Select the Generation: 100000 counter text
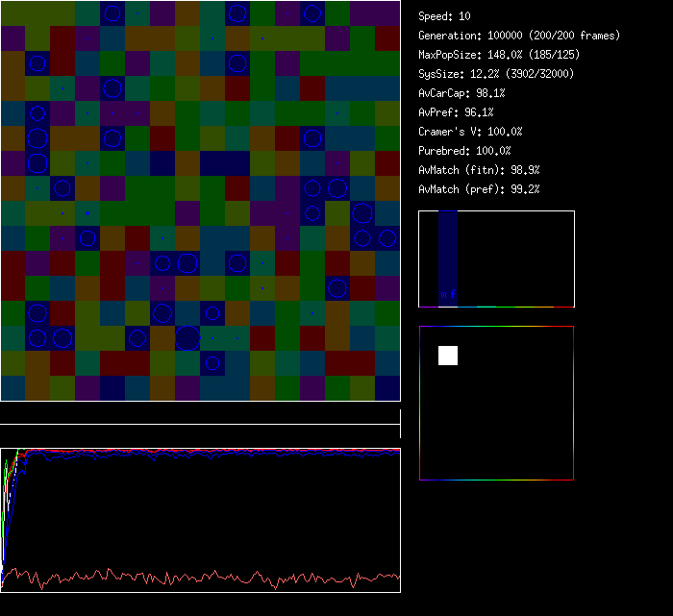The height and width of the screenshot is (616, 673). pyautogui.click(x=518, y=36)
